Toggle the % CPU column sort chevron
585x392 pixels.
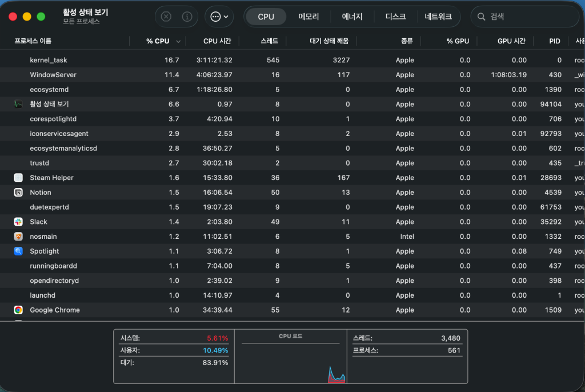click(x=178, y=42)
